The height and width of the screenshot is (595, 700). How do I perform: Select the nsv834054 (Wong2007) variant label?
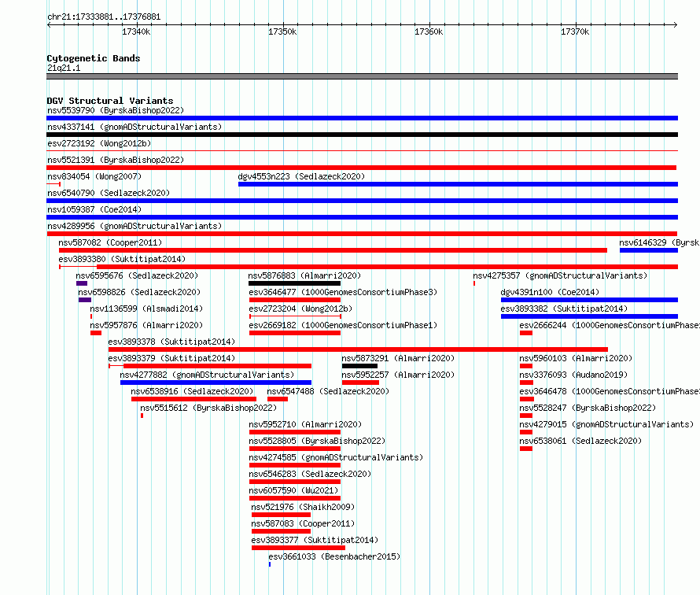[x=94, y=176]
